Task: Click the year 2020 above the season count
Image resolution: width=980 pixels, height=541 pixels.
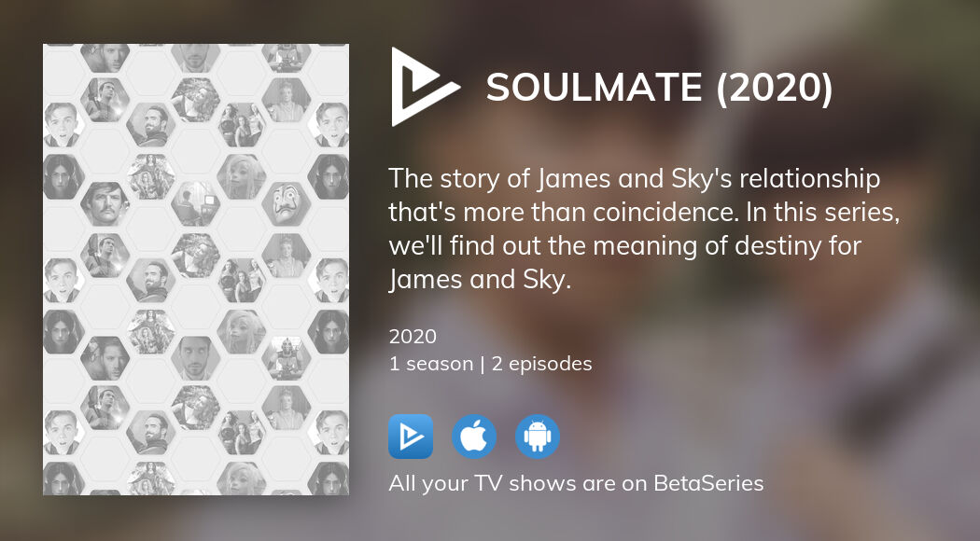Action: click(413, 337)
